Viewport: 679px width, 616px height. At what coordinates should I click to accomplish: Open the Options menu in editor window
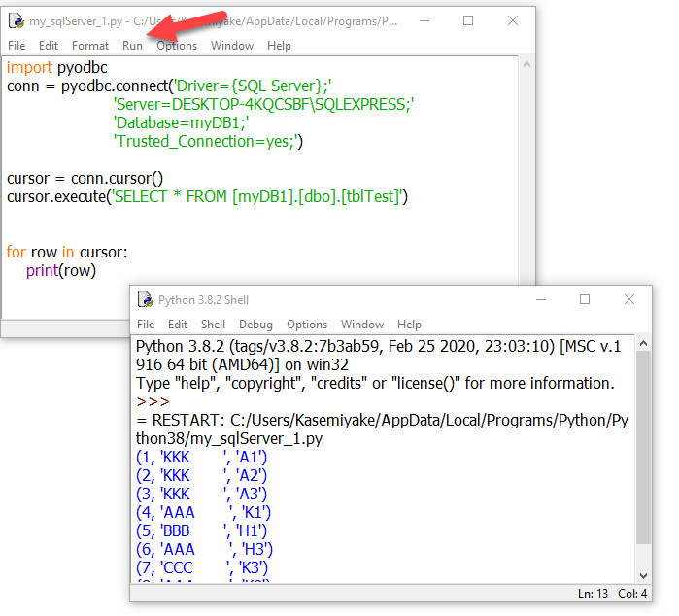[x=177, y=46]
